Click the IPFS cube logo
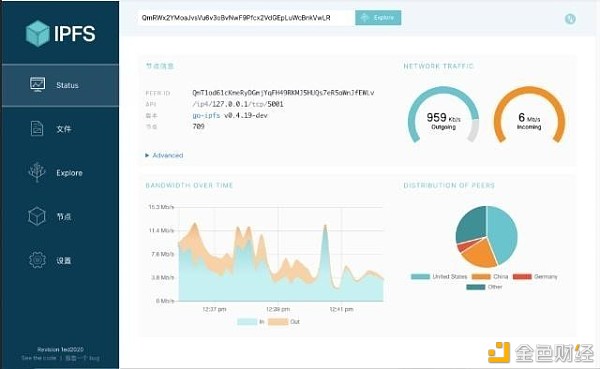The image size is (600, 369). point(38,33)
